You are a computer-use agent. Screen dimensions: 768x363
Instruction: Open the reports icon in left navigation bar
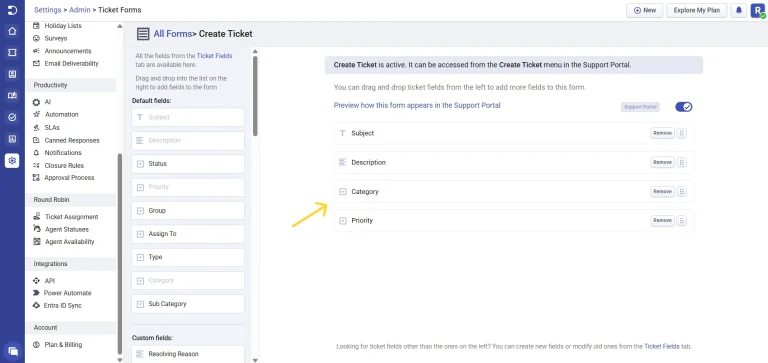(12, 139)
